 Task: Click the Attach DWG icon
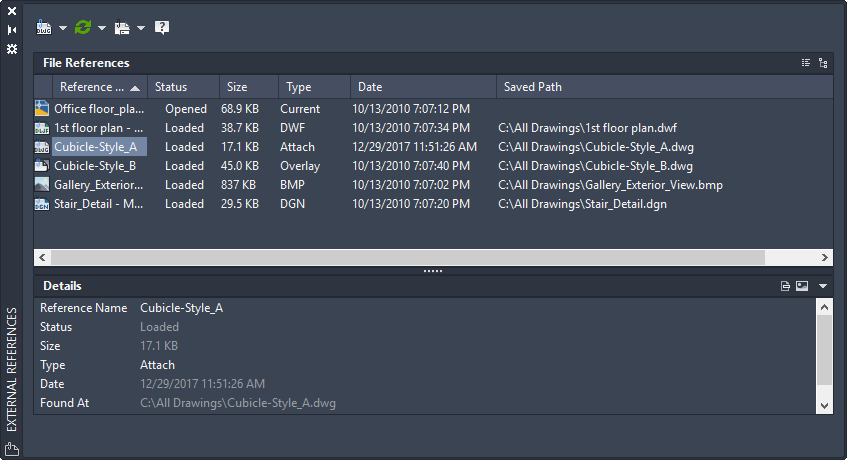click(x=44, y=28)
